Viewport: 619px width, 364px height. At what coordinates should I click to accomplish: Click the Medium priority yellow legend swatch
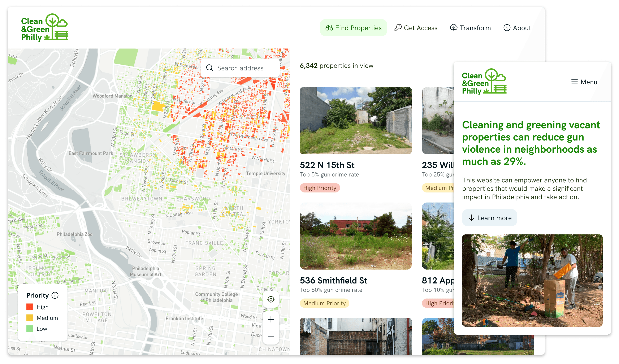tap(30, 318)
